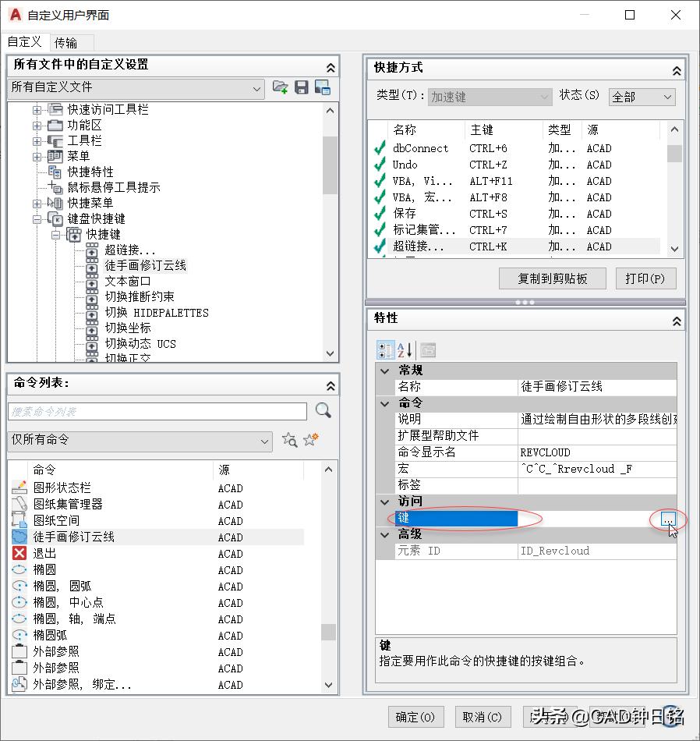
Task: Create a new command with the star icon
Action: click(x=309, y=441)
